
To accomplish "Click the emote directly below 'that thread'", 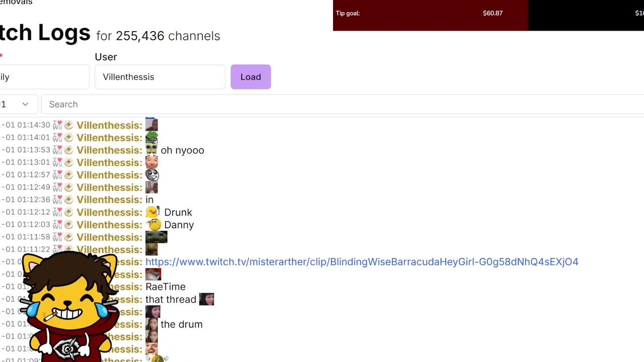I will 152,312.
